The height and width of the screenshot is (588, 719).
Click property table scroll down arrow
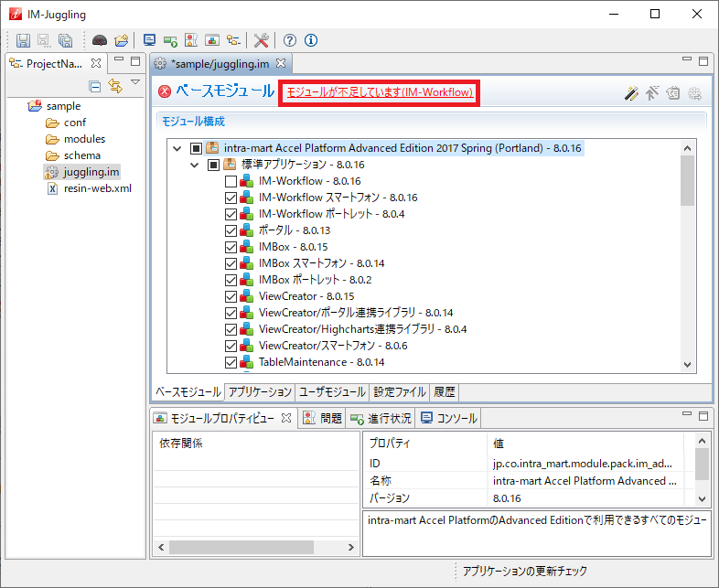[x=702, y=498]
